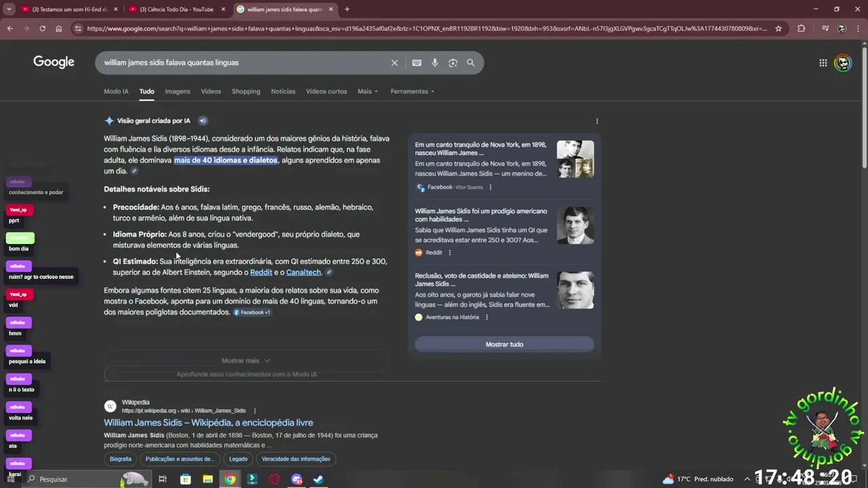Open the Wikipedia William James Sidis result title
The height and width of the screenshot is (488, 868).
[208, 422]
